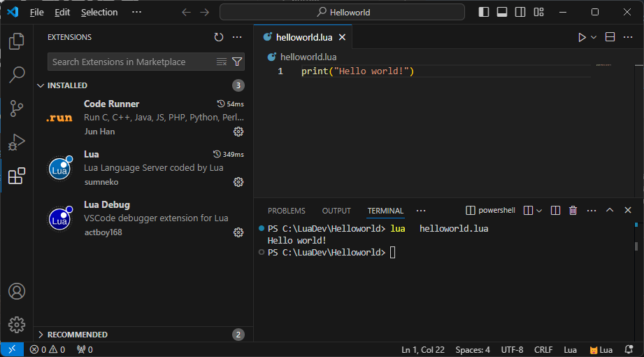Split the editor right
644x357 pixels.
click(610, 37)
